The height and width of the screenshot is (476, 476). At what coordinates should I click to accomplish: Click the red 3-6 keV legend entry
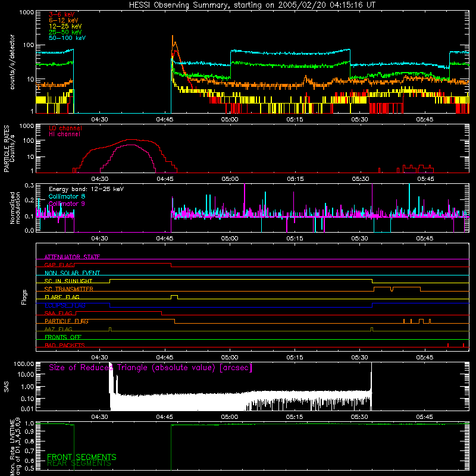coord(62,14)
